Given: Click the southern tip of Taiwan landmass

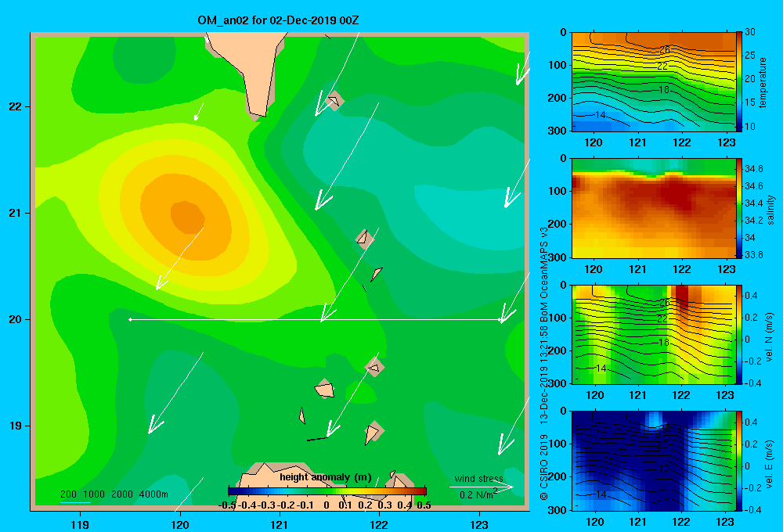Looking at the screenshot, I should (258, 115).
